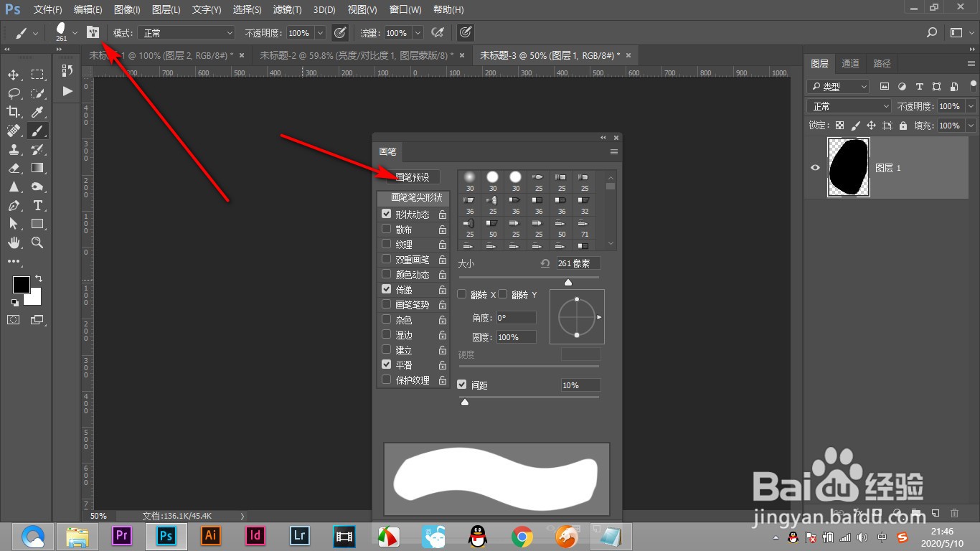The image size is (980, 551).
Task: Enable the 纹理 checkbox
Action: pyautogui.click(x=387, y=244)
